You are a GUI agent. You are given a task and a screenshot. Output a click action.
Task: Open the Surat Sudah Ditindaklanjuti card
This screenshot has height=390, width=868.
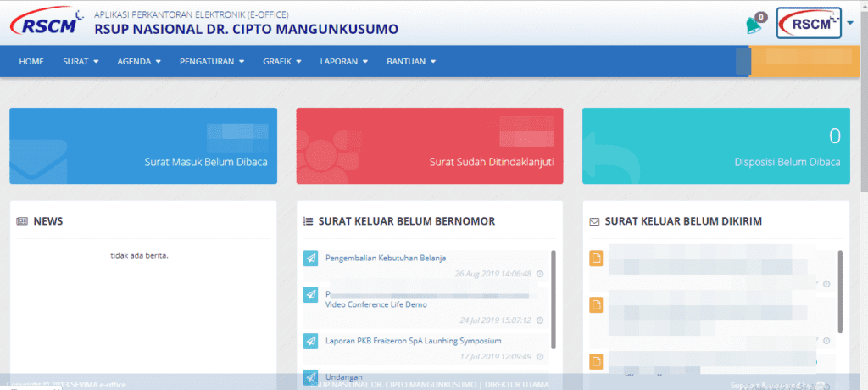[430, 146]
